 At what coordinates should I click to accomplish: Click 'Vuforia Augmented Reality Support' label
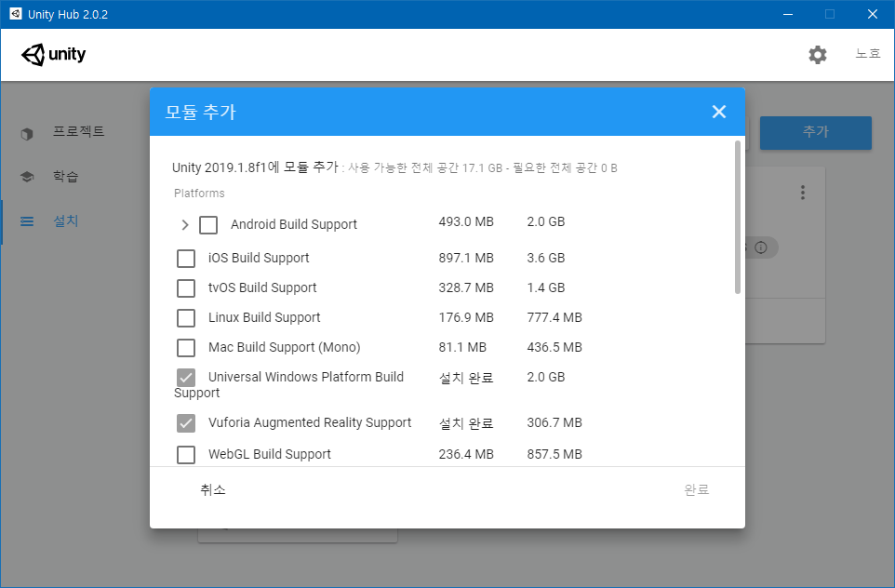310,422
